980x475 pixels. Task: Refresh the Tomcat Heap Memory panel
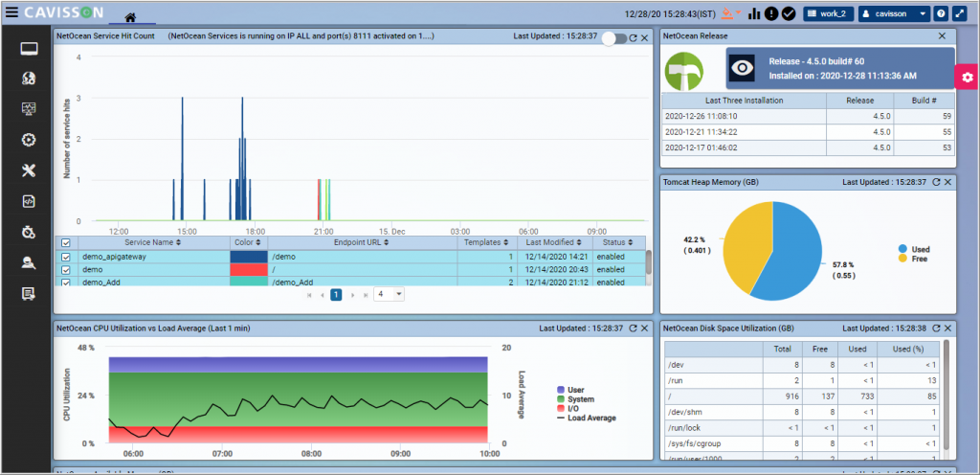[x=936, y=182]
